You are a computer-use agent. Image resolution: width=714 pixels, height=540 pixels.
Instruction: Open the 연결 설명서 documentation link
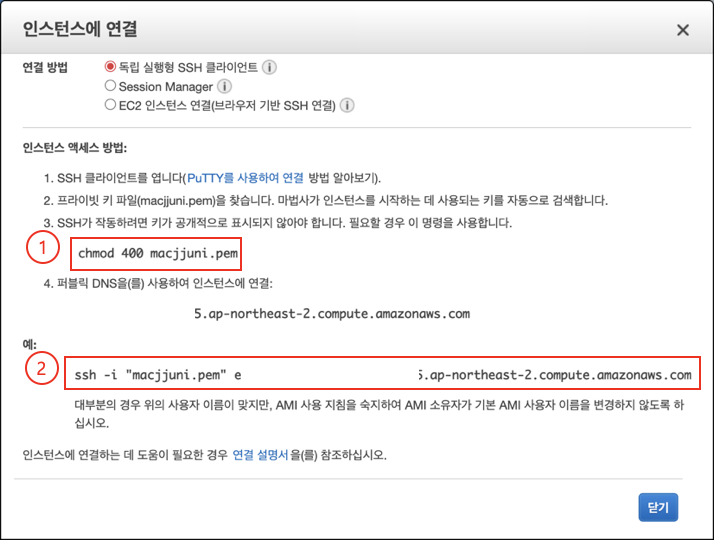260,455
